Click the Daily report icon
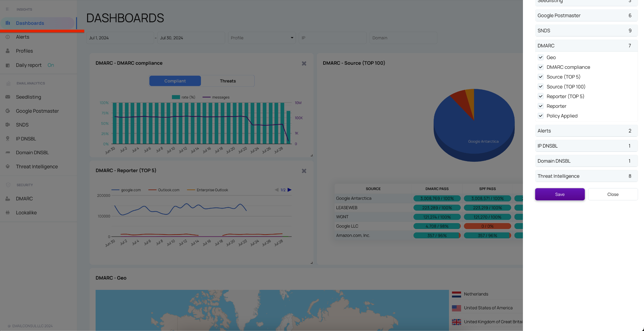Image resolution: width=644 pixels, height=331 pixels. (x=8, y=65)
